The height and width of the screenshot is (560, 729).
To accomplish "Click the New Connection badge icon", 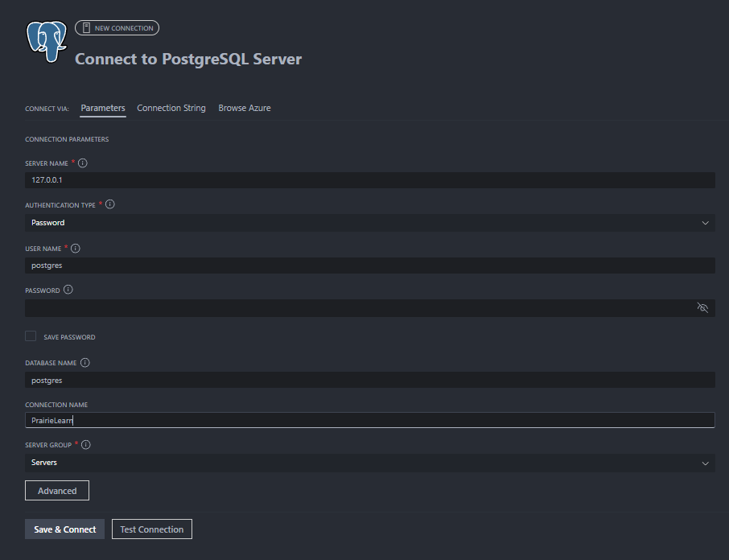I will (x=86, y=28).
